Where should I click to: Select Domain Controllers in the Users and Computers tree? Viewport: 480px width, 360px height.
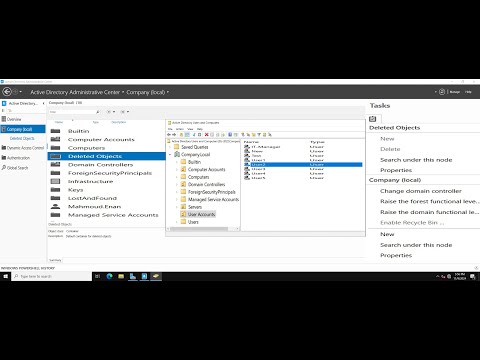click(206, 184)
